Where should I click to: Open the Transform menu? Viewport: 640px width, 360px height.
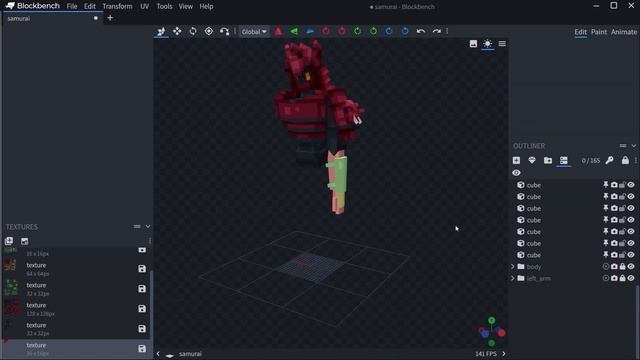coord(117,7)
